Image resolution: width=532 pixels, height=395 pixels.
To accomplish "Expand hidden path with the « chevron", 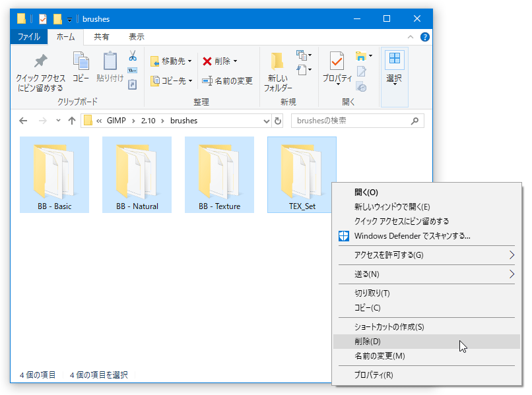I will tap(99, 121).
